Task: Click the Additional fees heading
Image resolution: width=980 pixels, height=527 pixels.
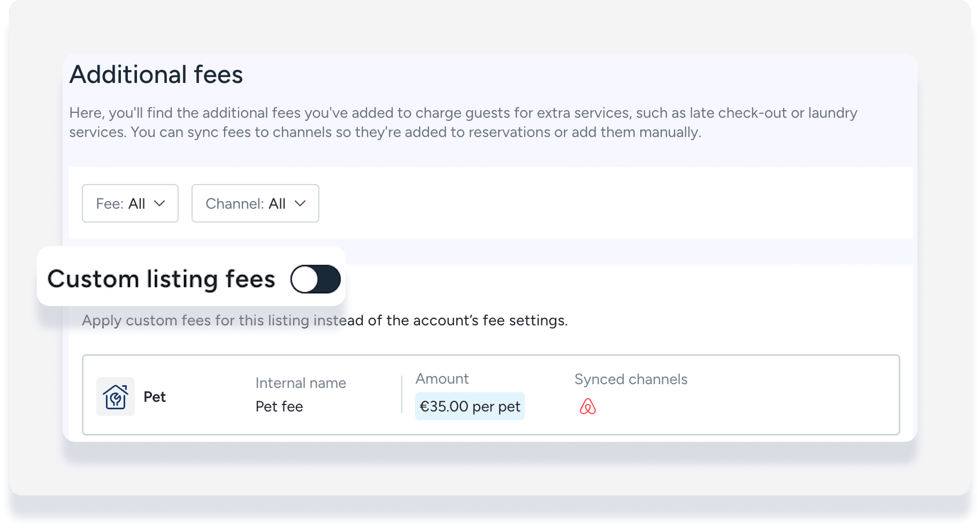Action: coord(156,74)
